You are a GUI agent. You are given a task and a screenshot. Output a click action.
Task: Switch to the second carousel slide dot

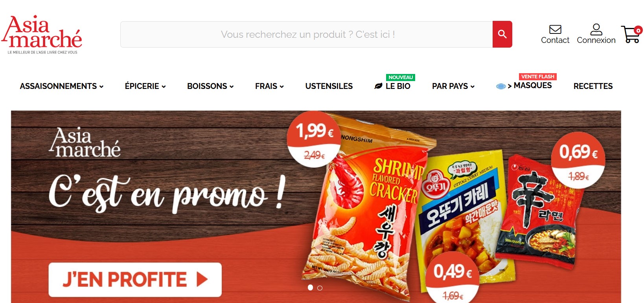click(320, 288)
